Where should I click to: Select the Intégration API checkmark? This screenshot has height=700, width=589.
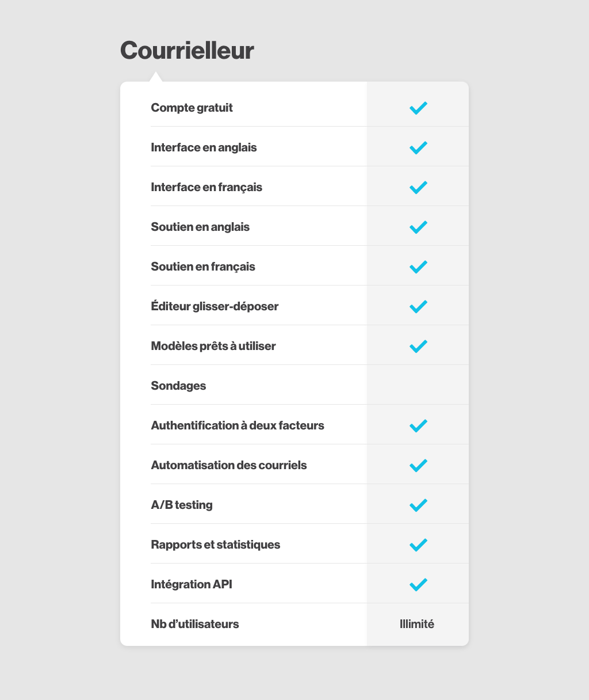(x=418, y=584)
